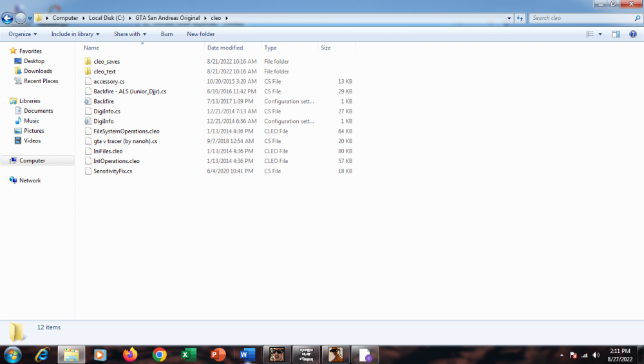
Task: Toggle the preview pane icon
Action: point(616,34)
